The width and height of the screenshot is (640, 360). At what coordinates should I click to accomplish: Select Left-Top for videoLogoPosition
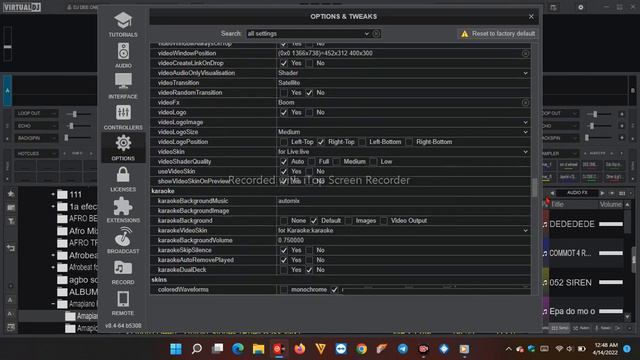pos(284,142)
